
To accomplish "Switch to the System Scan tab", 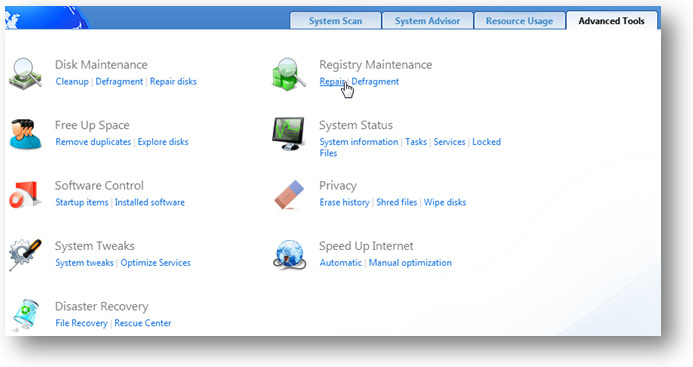I will click(335, 21).
